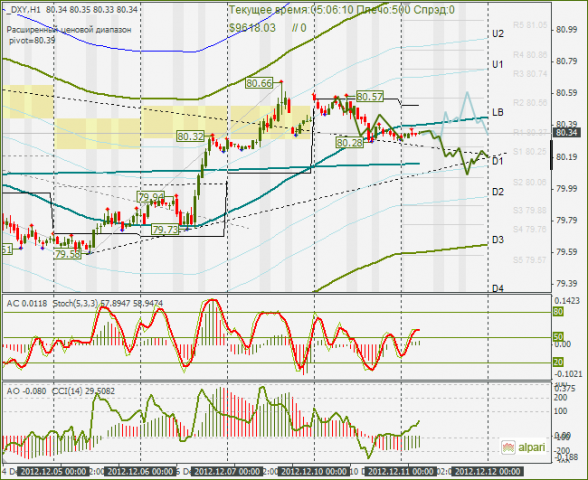
Task: Click the R3 80.74 resistance label
Action: pyautogui.click(x=530, y=74)
